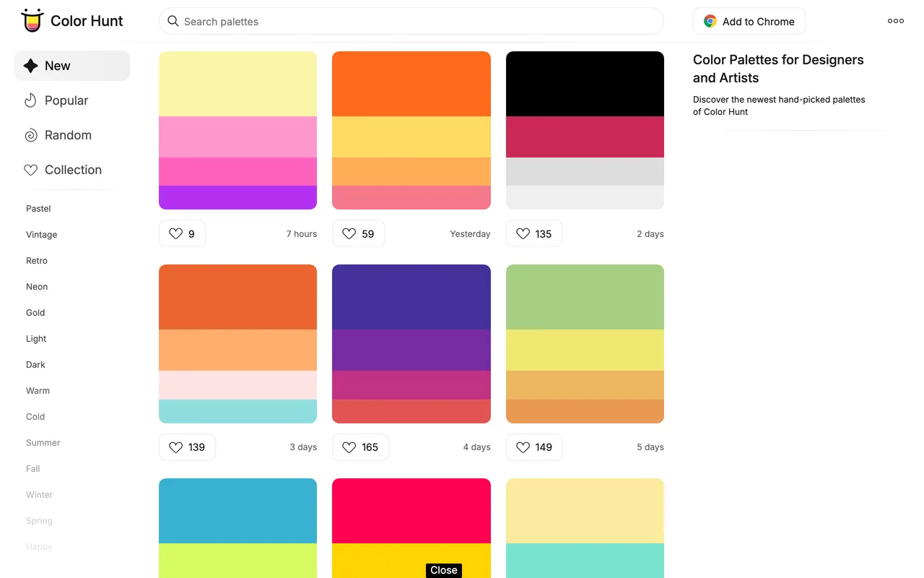The height and width of the screenshot is (578, 924).
Task: Open the three-dots more menu
Action: point(896,21)
